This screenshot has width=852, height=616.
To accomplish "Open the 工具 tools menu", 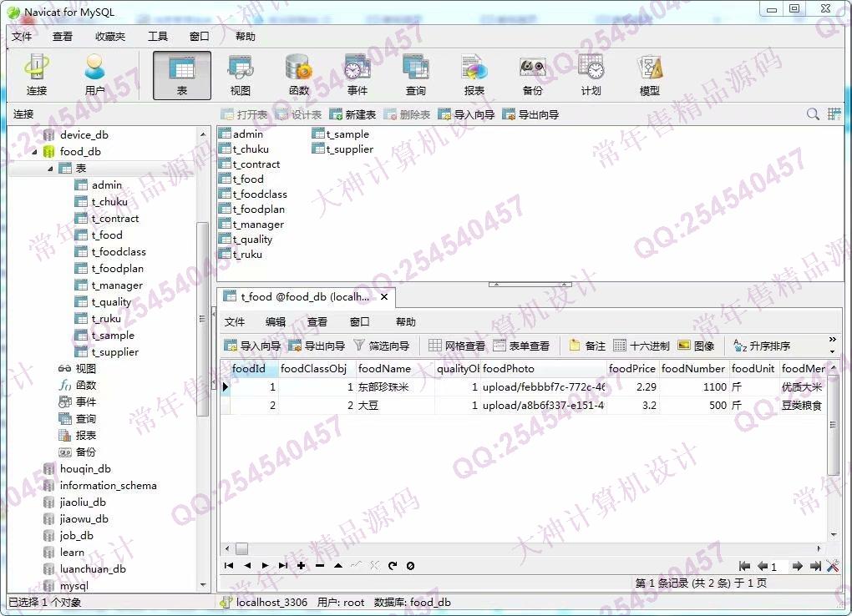I will (x=158, y=37).
